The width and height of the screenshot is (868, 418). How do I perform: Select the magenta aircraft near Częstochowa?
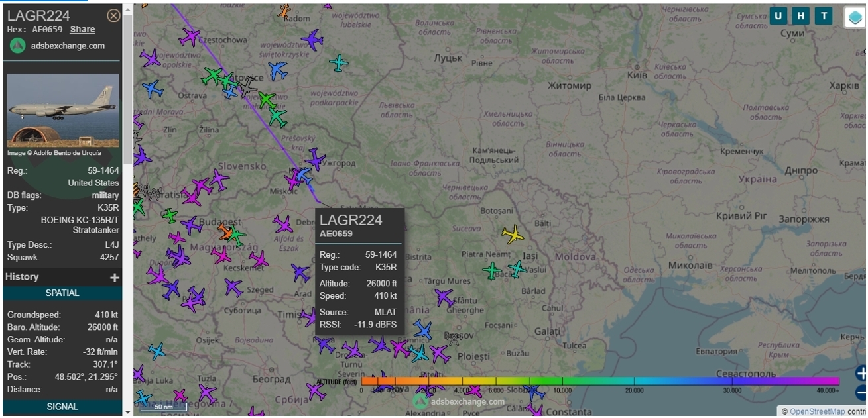[x=190, y=36]
